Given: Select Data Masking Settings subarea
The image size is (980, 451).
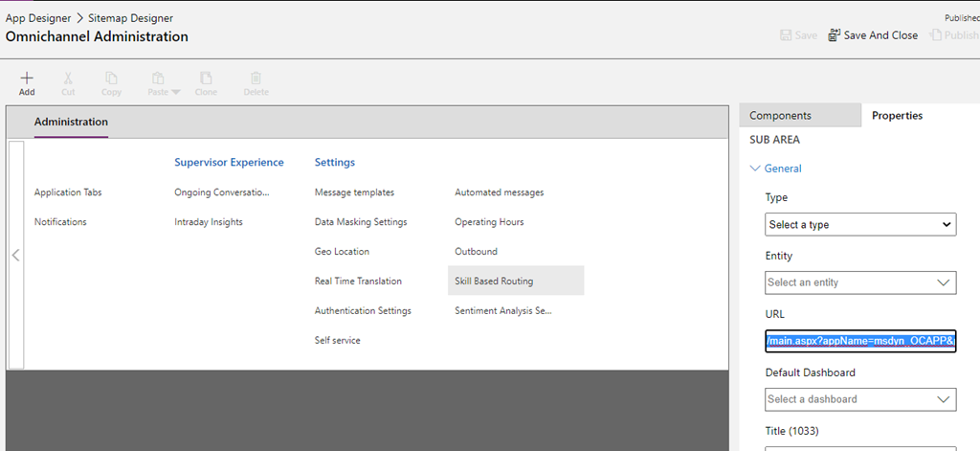Looking at the screenshot, I should click(361, 222).
